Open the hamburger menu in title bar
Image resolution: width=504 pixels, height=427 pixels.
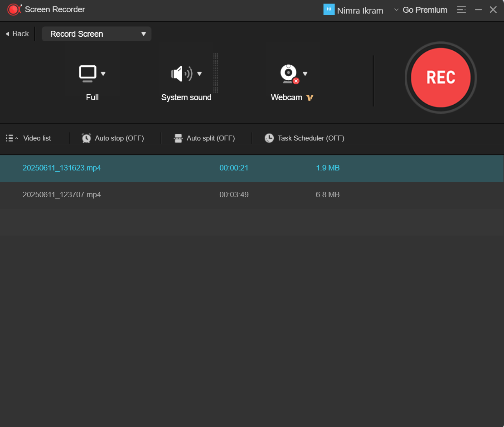[x=461, y=10]
